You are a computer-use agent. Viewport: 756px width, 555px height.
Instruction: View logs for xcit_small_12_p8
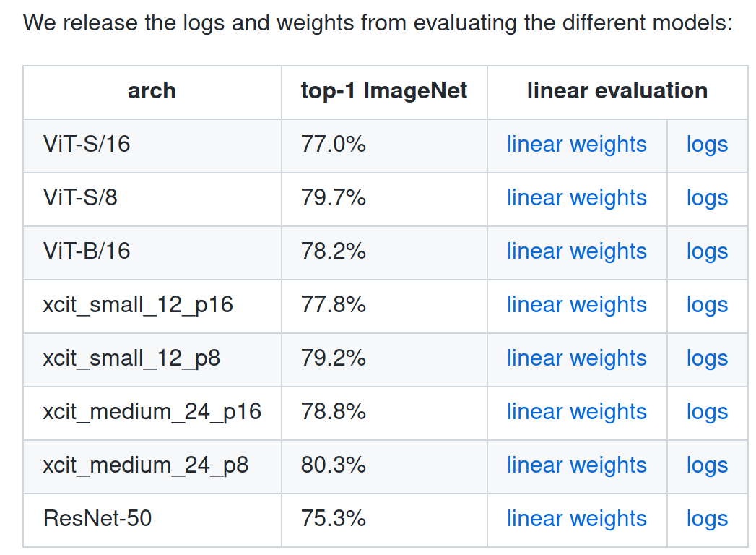coord(707,358)
